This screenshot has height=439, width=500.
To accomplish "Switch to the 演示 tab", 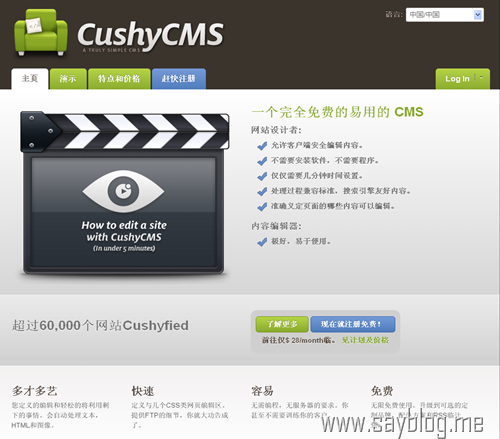I will tap(68, 79).
